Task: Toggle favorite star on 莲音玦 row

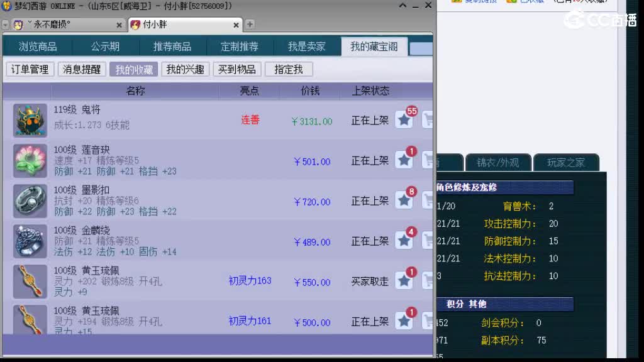Action: click(404, 160)
